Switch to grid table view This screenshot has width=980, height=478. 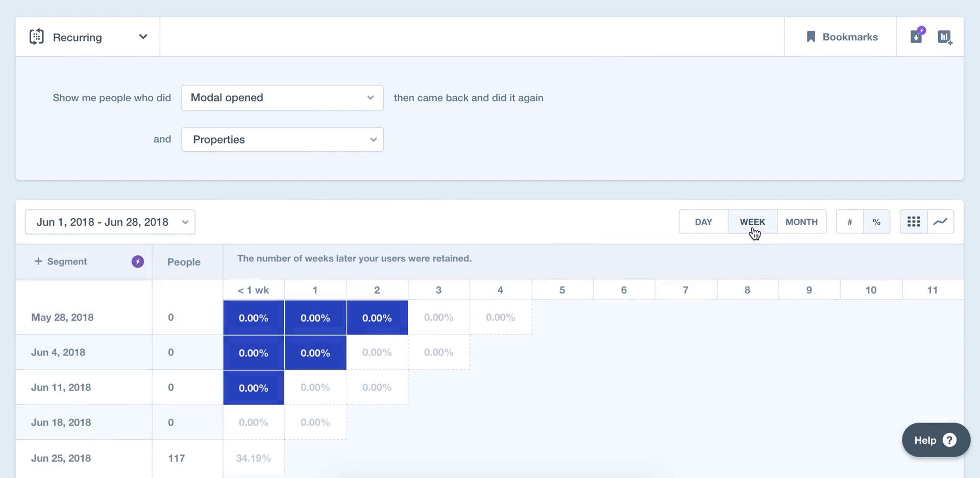point(914,222)
